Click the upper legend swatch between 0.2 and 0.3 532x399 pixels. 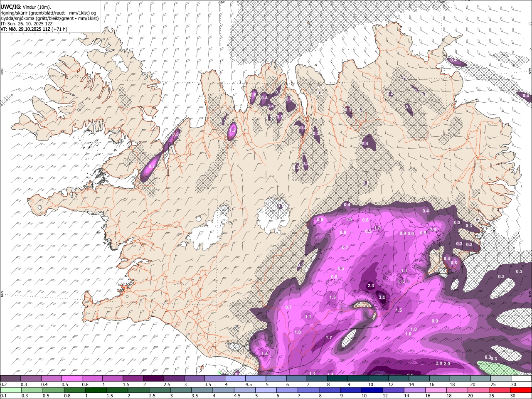(10, 379)
